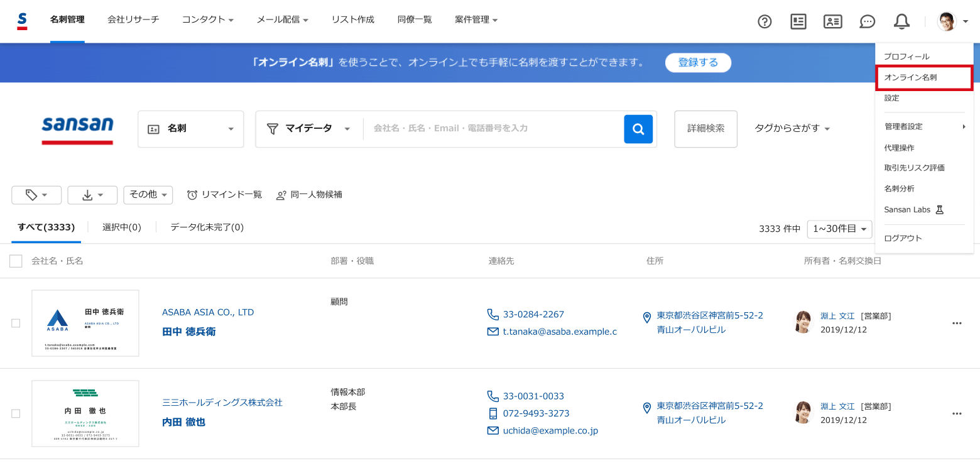Click the Sansan Labs flask icon
This screenshot has width=980, height=468.
(940, 210)
